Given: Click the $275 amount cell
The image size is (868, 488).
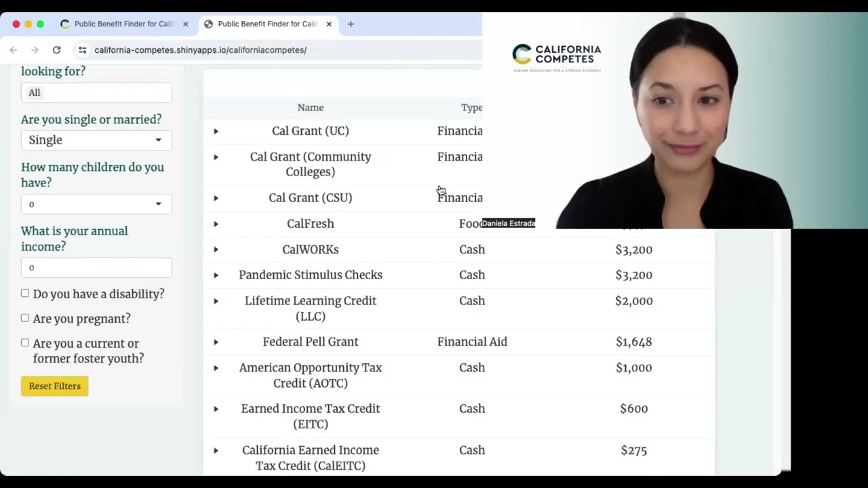Looking at the screenshot, I should (x=634, y=450).
